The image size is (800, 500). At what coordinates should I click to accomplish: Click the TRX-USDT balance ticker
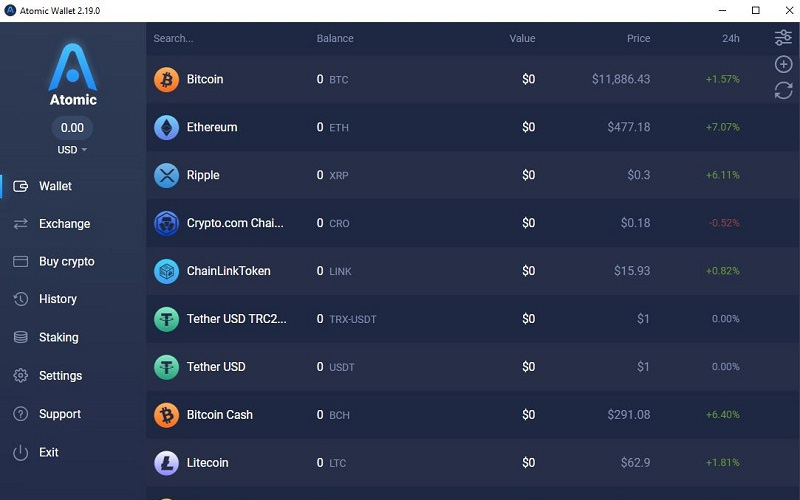tap(353, 319)
